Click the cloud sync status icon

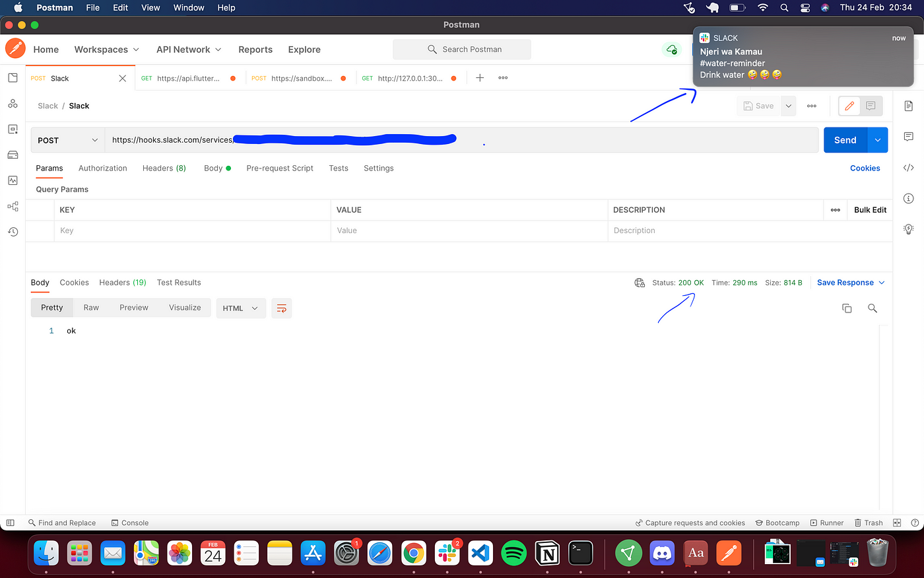click(671, 50)
